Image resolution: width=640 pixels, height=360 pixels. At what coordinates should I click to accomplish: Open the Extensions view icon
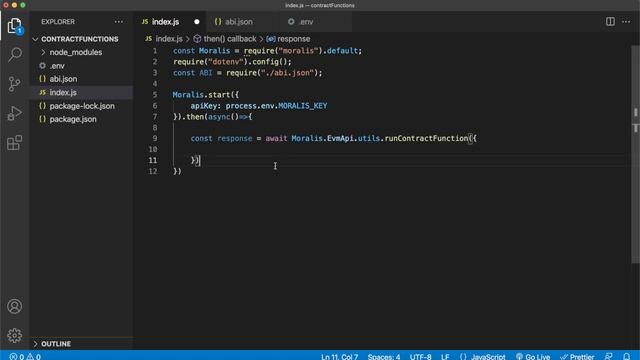point(15,143)
